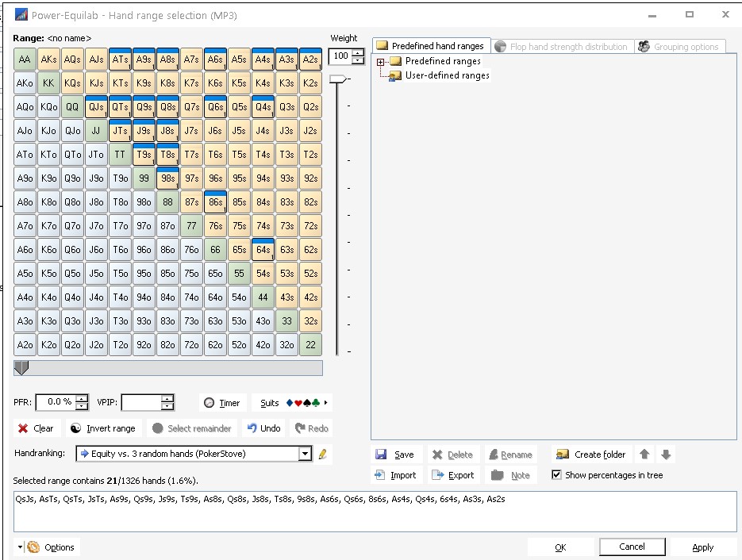
Task: Click the red X Clear icon
Action: click(23, 428)
